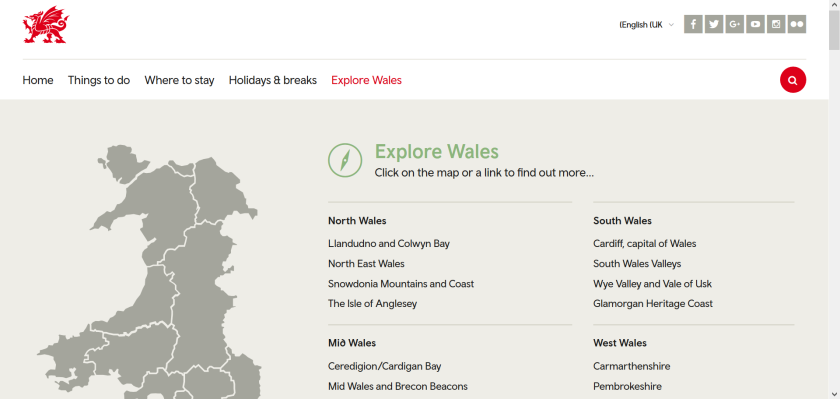
Task: Click the page vertical scrollbar
Action: pos(834,199)
